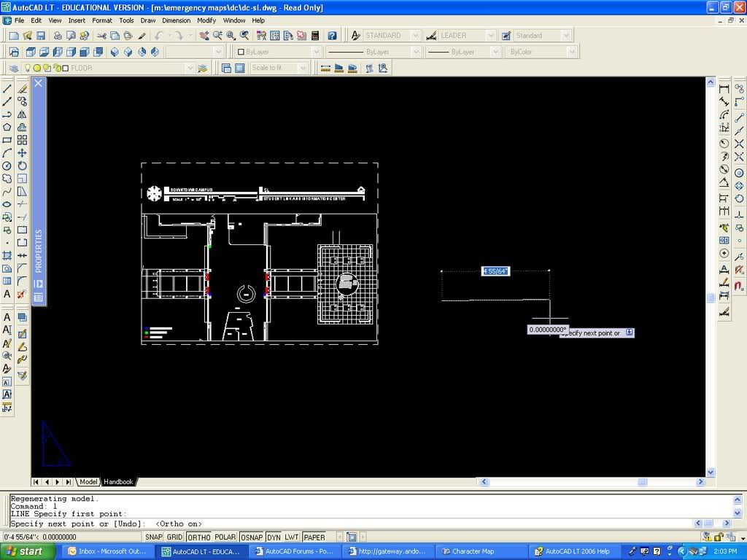Select the Line draw tool

[x=7, y=88]
